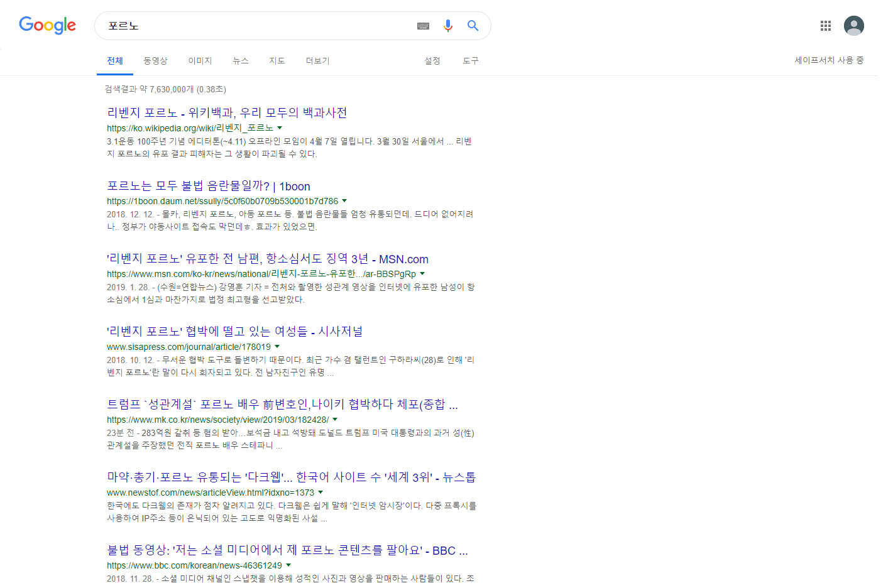Start voice search with the microphone icon
Image resolution: width=893 pixels, height=588 pixels.
[x=448, y=26]
